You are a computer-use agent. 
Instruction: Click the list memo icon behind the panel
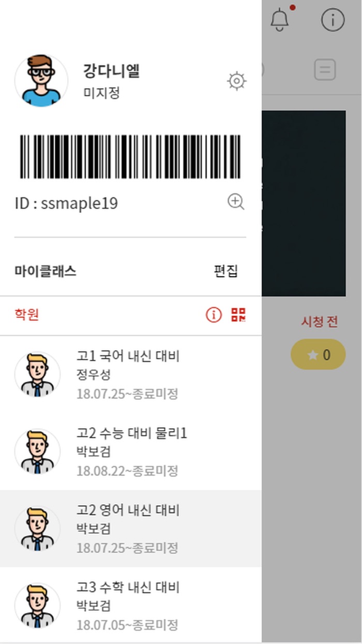(x=325, y=70)
